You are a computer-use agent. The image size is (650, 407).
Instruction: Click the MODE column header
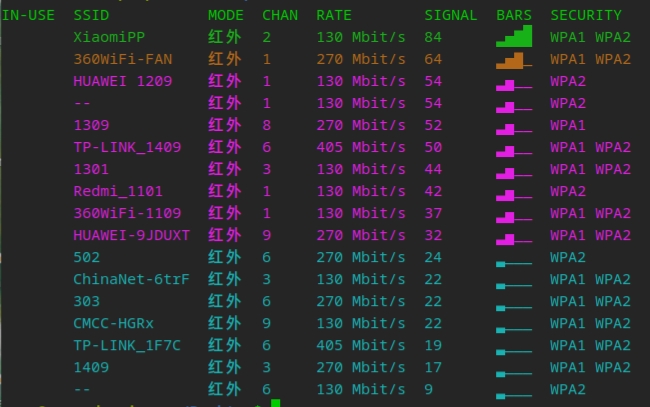coord(226,15)
